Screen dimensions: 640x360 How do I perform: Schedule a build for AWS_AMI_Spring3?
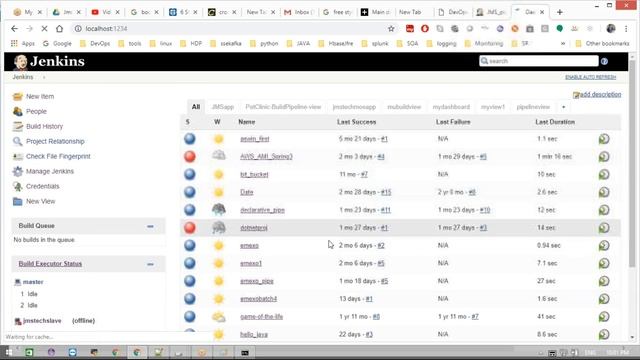coord(604,157)
